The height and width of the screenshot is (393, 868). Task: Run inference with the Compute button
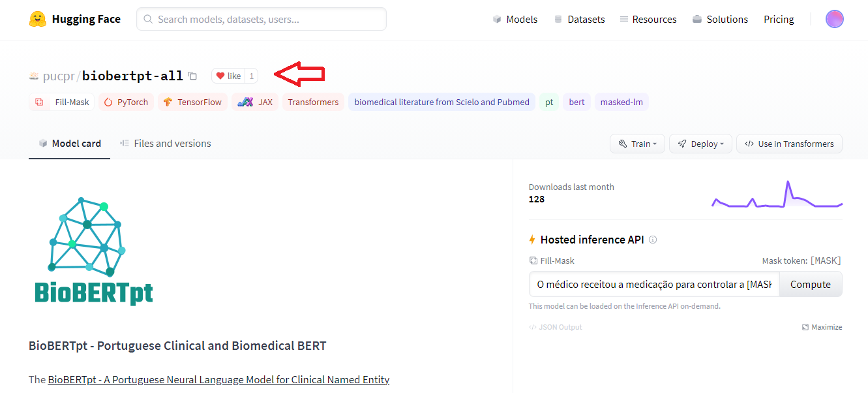coord(811,285)
